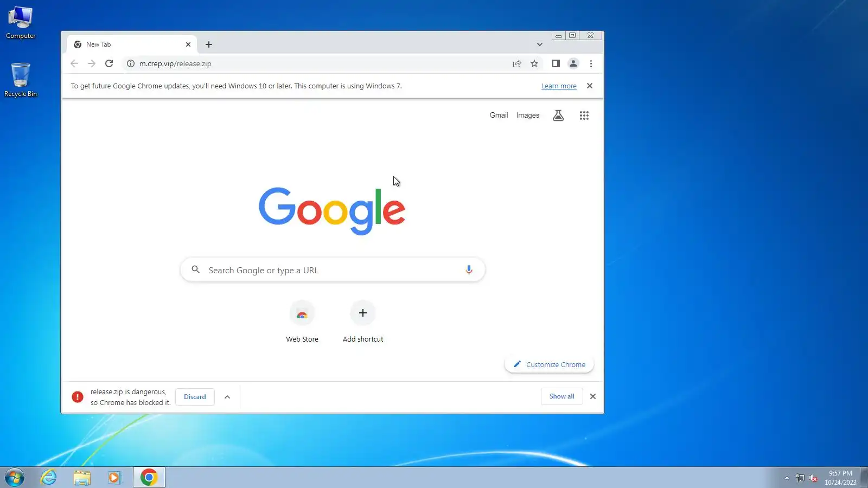Open Windows Explorer from taskbar
This screenshot has width=868, height=488.
coord(82,477)
